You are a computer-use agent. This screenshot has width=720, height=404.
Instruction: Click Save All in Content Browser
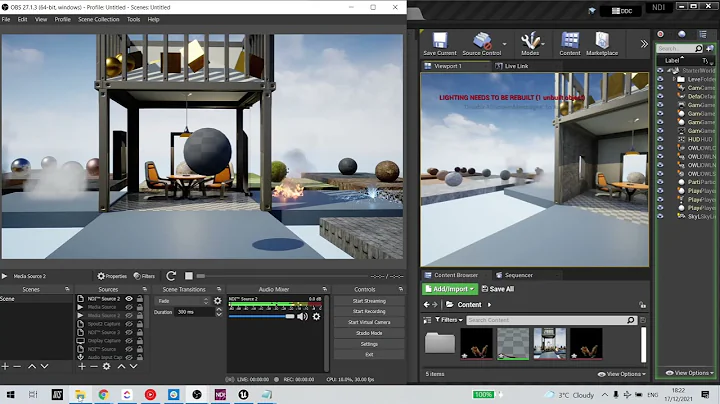click(498, 289)
